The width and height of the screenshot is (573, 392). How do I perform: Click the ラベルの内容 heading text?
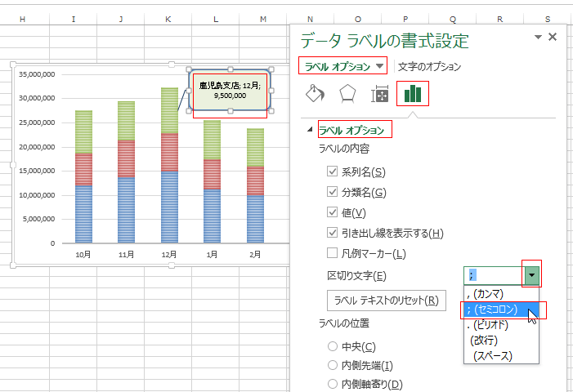click(x=344, y=149)
